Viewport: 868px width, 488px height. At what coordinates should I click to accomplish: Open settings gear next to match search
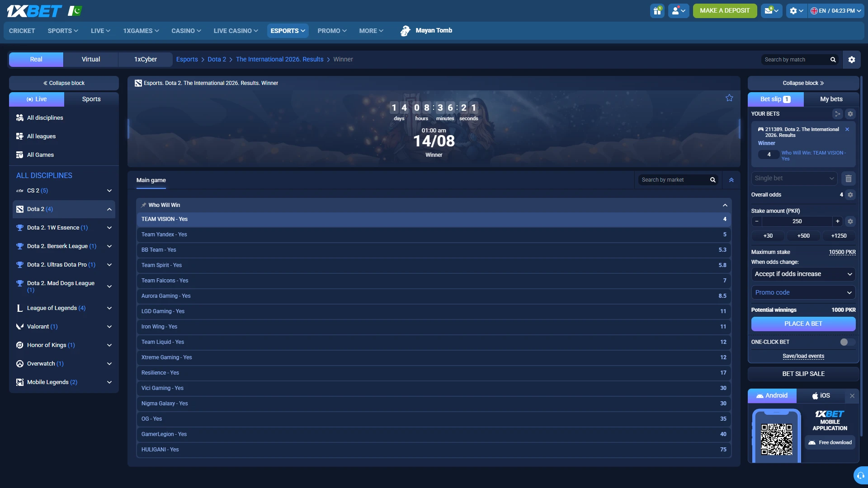[852, 60]
